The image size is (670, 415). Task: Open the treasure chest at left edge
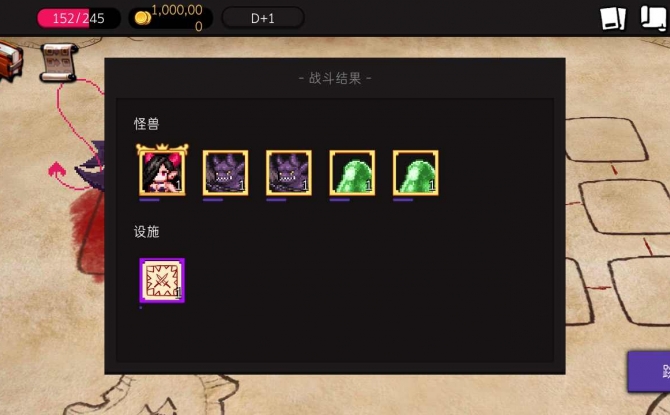pyautogui.click(x=10, y=60)
